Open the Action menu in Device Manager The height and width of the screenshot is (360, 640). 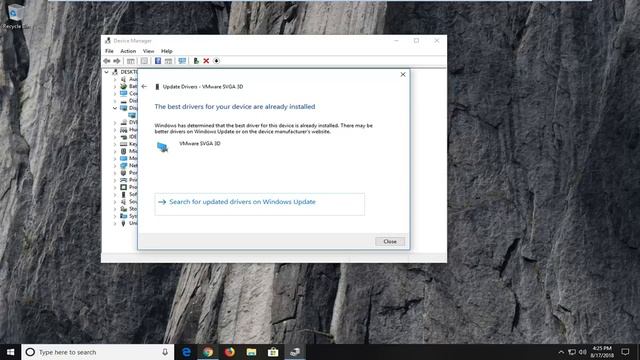click(128, 51)
